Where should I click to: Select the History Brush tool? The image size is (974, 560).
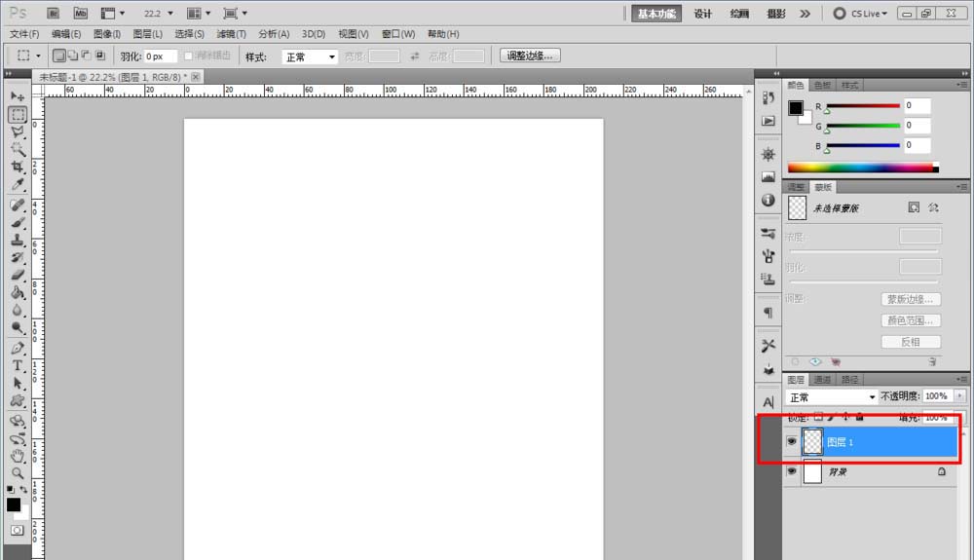[x=18, y=257]
